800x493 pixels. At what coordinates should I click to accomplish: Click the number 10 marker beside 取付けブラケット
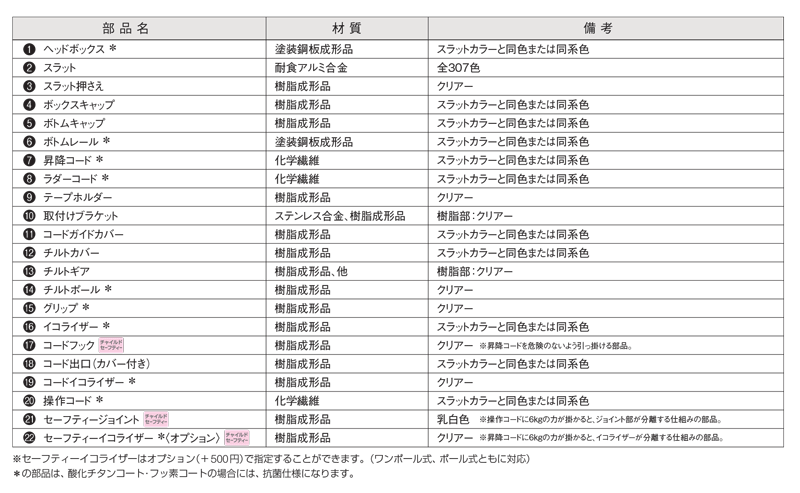tap(29, 216)
